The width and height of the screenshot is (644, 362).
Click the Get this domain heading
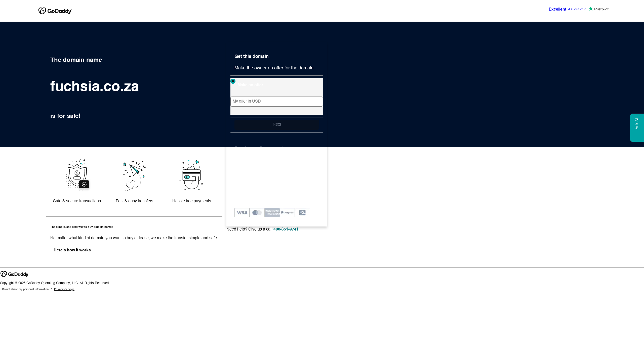pos(252,56)
